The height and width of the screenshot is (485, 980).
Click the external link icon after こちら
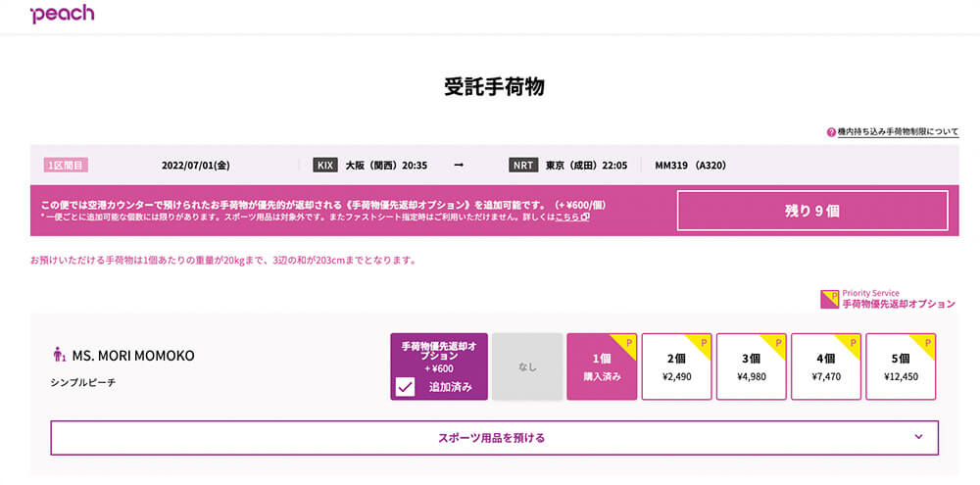(585, 218)
